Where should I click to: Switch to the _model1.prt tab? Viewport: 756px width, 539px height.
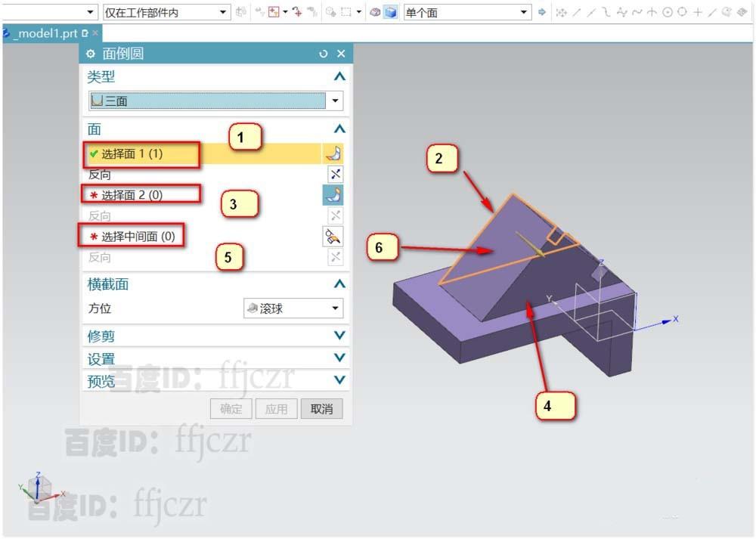tap(42, 33)
